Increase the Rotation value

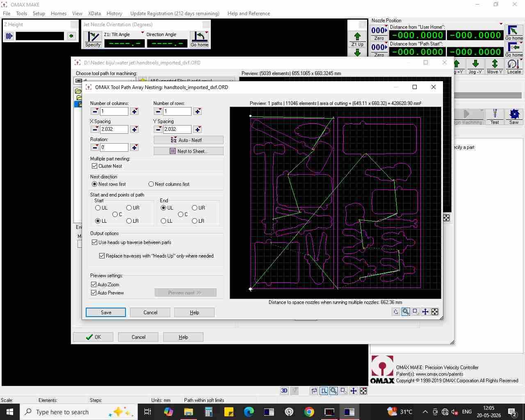click(135, 147)
